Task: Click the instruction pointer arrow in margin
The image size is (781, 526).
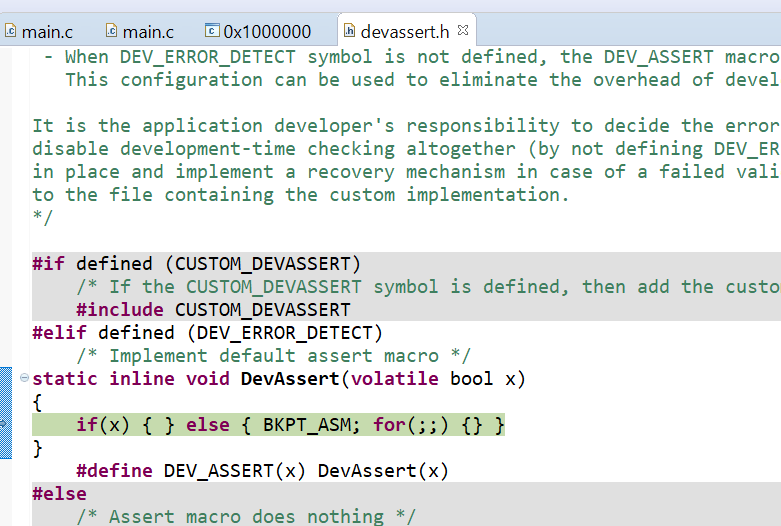Action: (4, 425)
